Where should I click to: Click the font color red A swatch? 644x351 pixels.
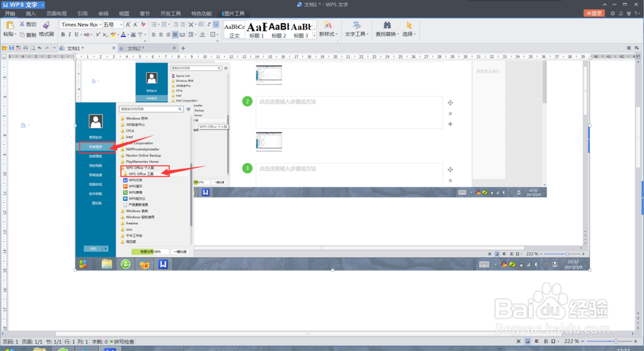[x=123, y=35]
